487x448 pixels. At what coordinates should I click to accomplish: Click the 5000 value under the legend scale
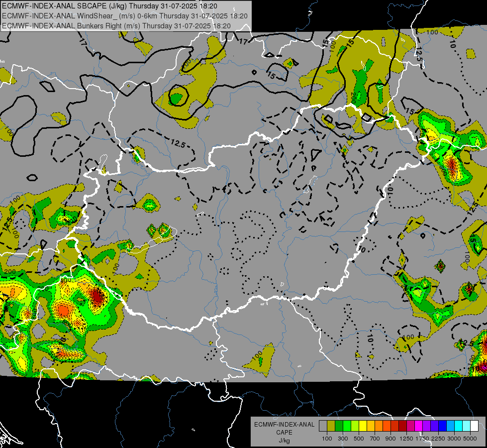point(470,439)
